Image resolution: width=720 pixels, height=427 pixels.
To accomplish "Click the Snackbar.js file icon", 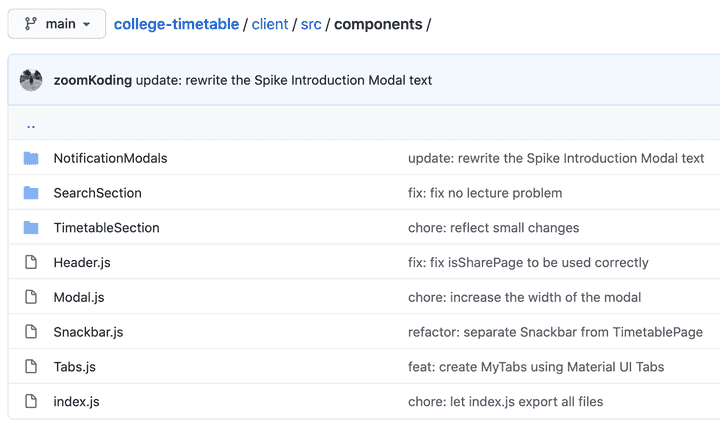I will point(31,332).
